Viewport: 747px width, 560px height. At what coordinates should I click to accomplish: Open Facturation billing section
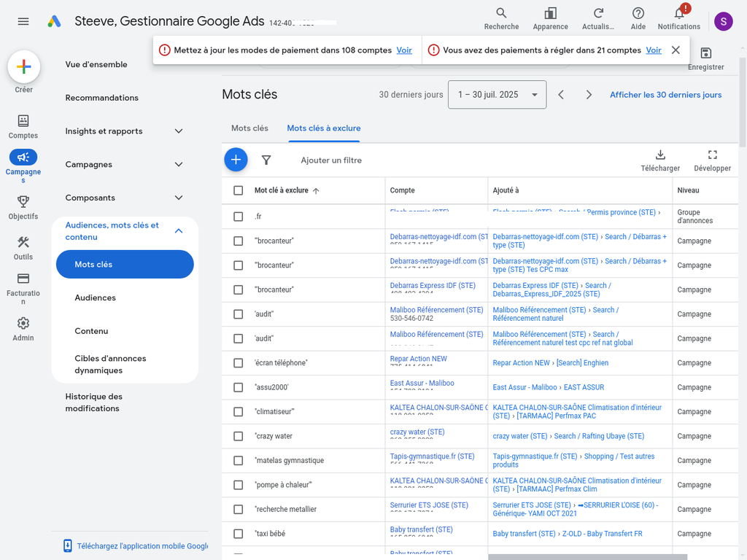(23, 289)
